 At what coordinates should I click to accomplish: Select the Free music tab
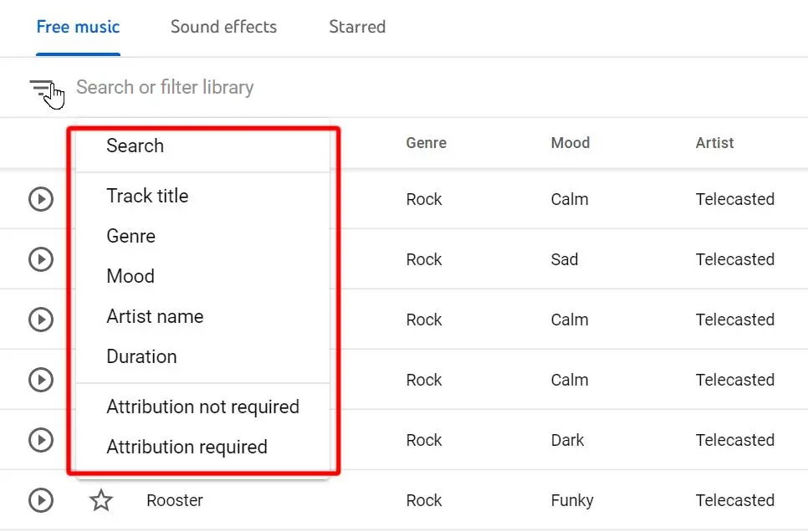click(77, 27)
